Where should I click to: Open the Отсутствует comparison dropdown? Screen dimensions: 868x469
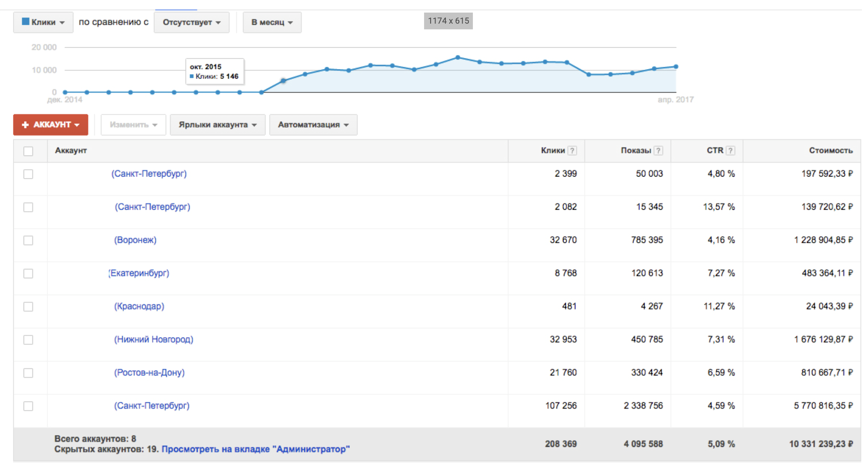(x=191, y=22)
